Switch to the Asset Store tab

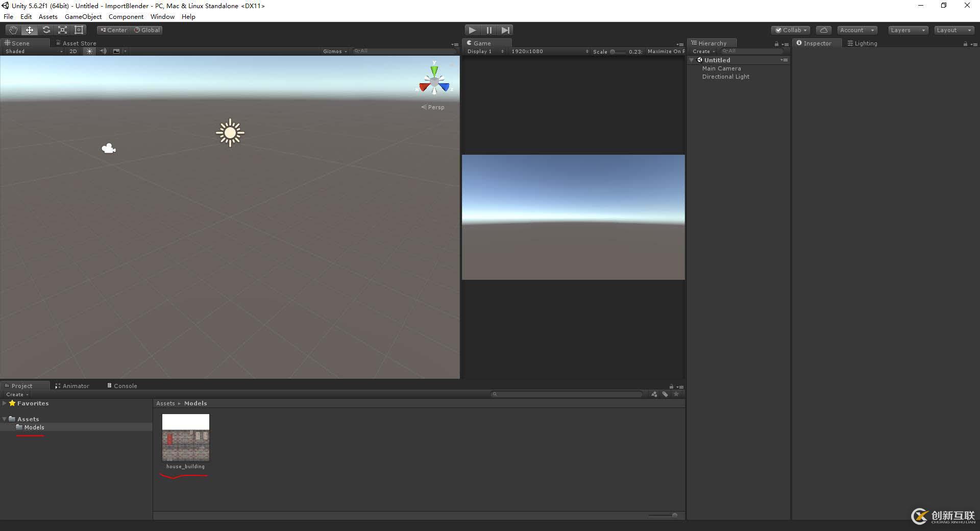(77, 43)
